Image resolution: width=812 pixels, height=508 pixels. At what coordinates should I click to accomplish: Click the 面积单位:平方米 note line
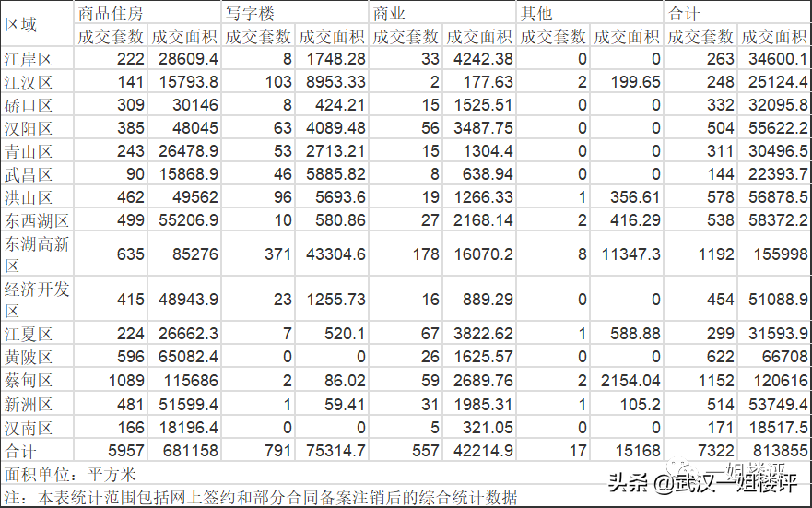[x=70, y=474]
